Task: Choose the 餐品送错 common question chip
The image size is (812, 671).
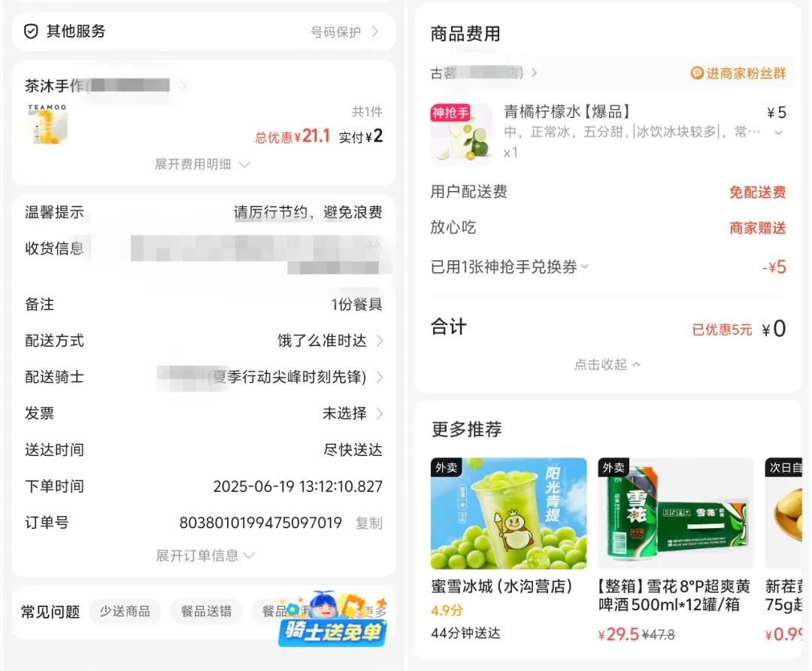Action: [206, 612]
